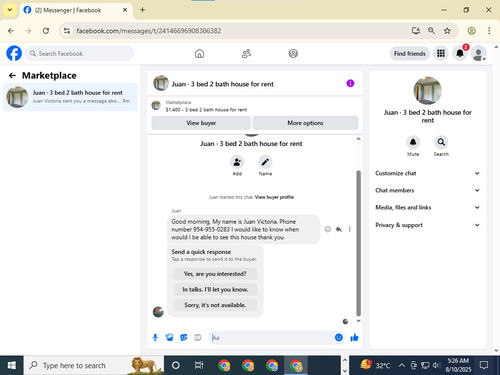The image size is (500, 375).
Task: Open the account profile avatar menu
Action: pos(479,53)
